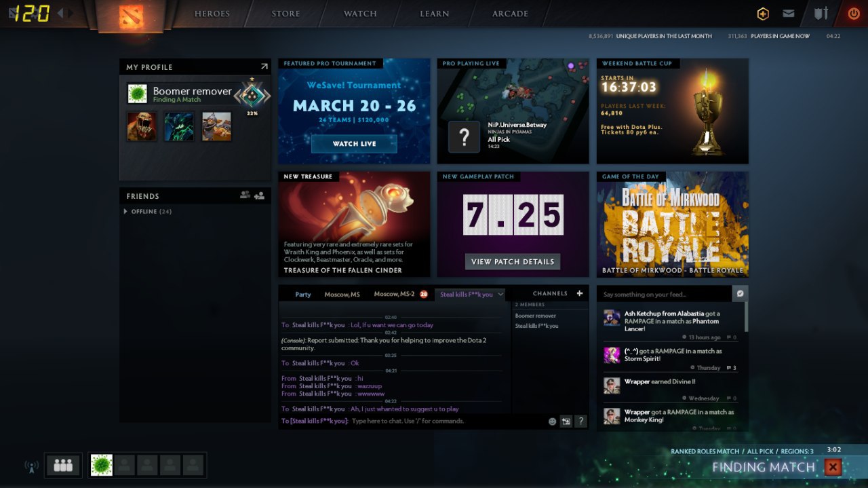Open Battle of Mirkwood game tile

coord(673,224)
